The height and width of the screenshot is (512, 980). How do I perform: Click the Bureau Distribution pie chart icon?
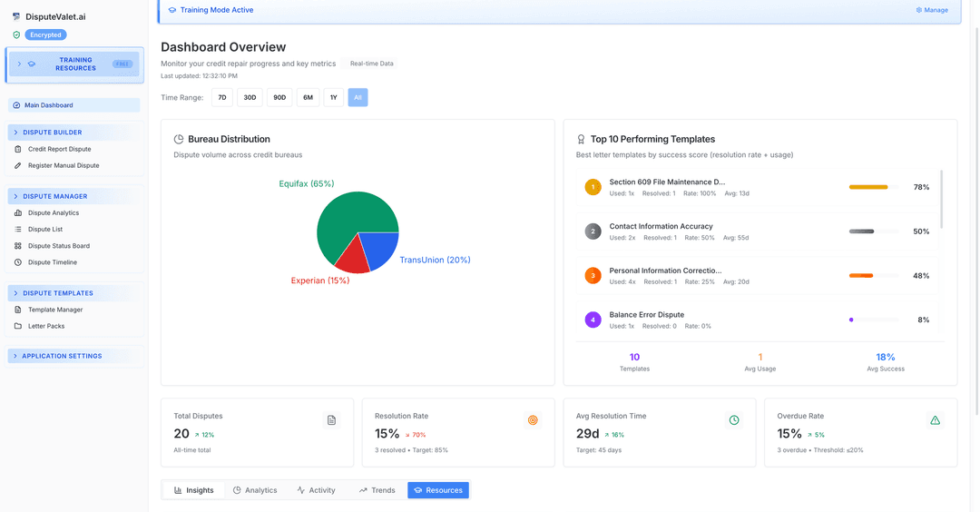[179, 140]
